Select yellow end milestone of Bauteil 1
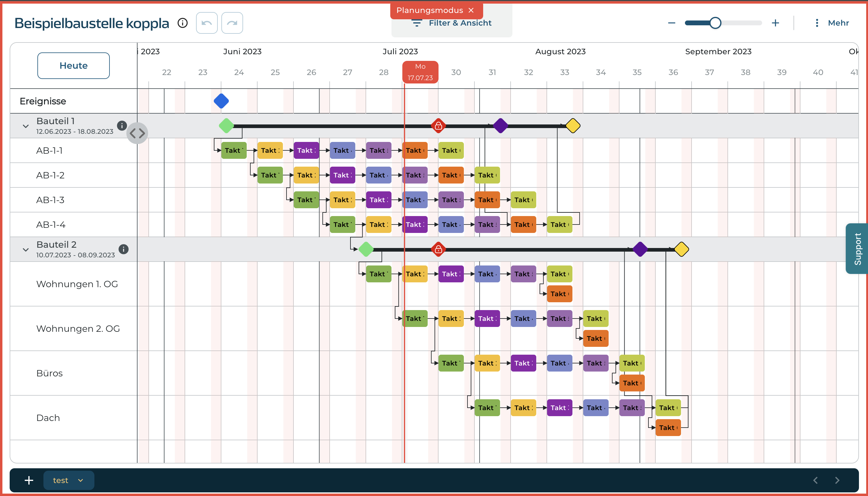This screenshot has width=868, height=496. (x=573, y=126)
